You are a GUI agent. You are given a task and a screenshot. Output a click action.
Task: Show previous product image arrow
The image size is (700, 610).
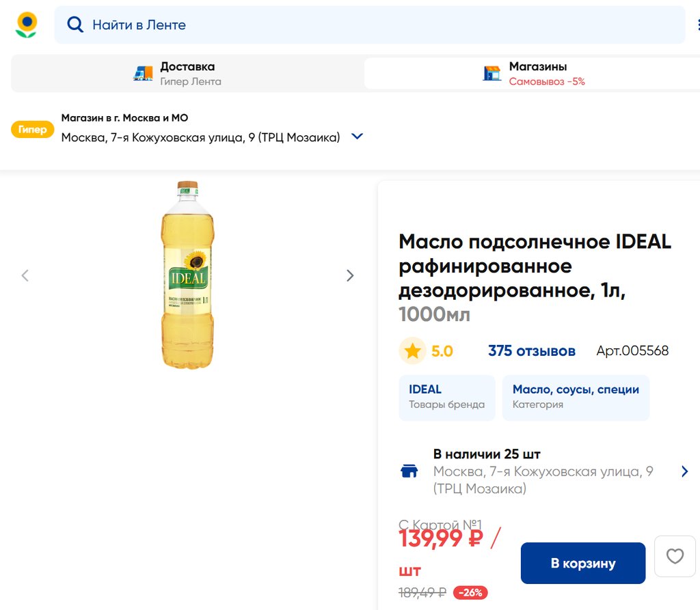coord(25,275)
